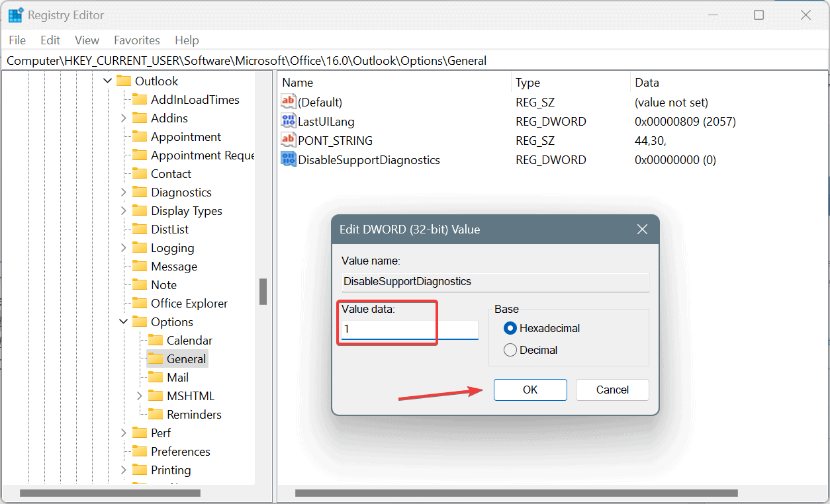Click REG_DWORD type of DisableSupportDiagnostics row

tap(551, 160)
